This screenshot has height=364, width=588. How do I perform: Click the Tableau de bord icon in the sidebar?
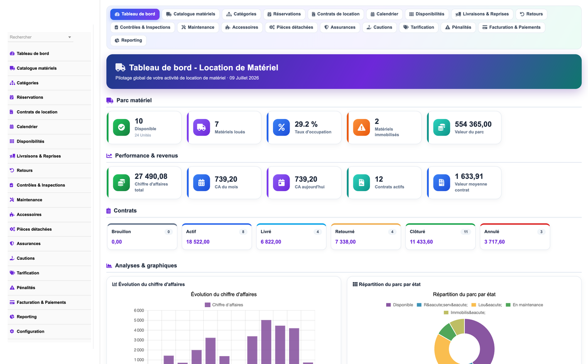click(12, 53)
